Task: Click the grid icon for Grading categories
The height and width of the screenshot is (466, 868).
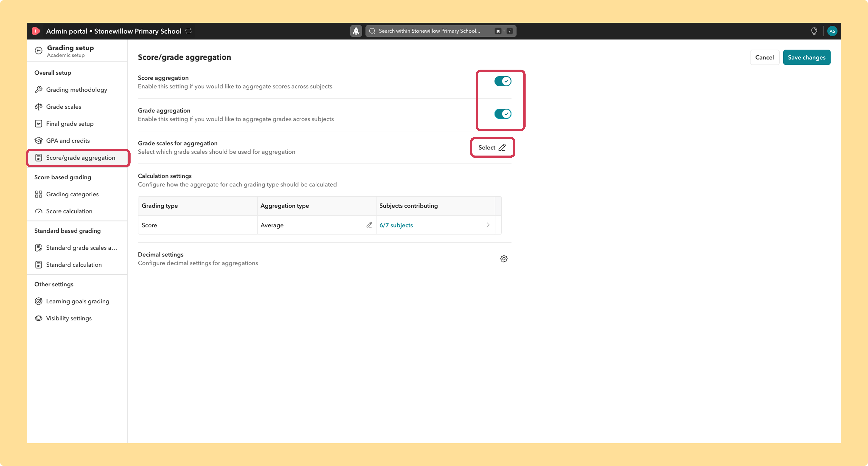Action: coord(39,194)
